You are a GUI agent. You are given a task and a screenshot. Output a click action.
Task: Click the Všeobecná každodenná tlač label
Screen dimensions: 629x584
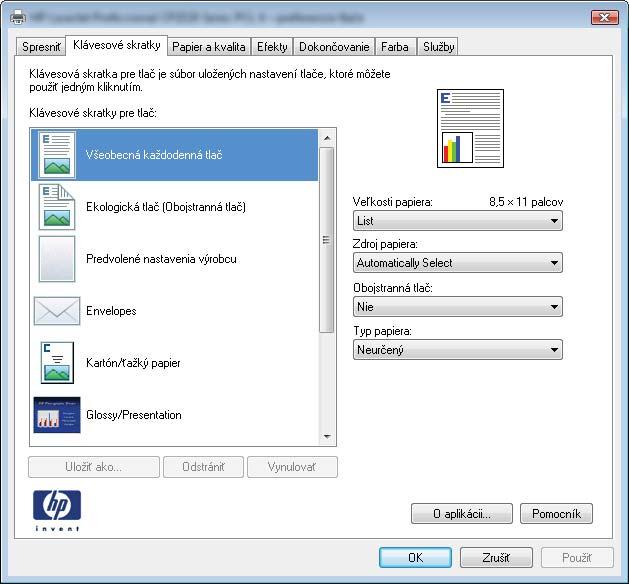[x=154, y=155]
